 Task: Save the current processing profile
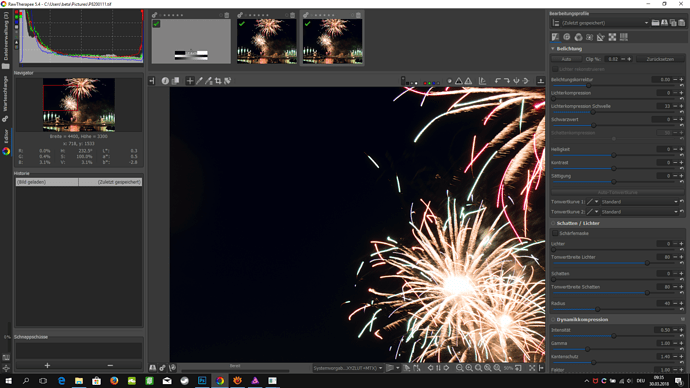664,23
